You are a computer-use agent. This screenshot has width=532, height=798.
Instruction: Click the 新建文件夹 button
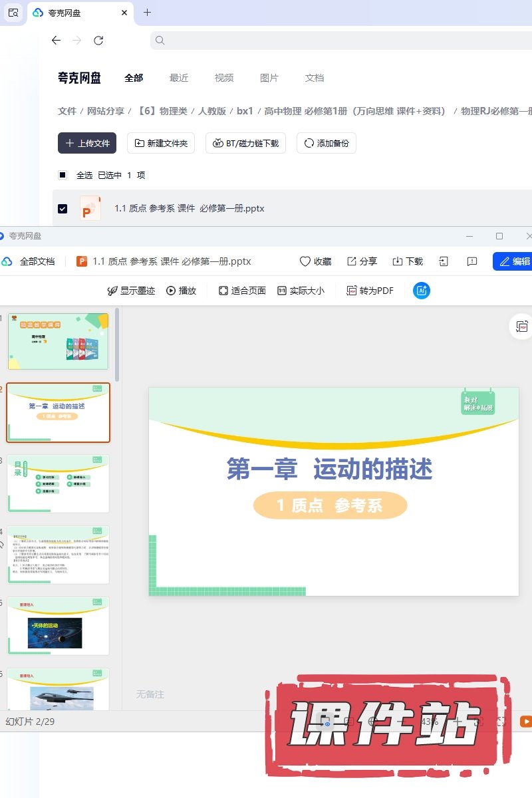160,143
